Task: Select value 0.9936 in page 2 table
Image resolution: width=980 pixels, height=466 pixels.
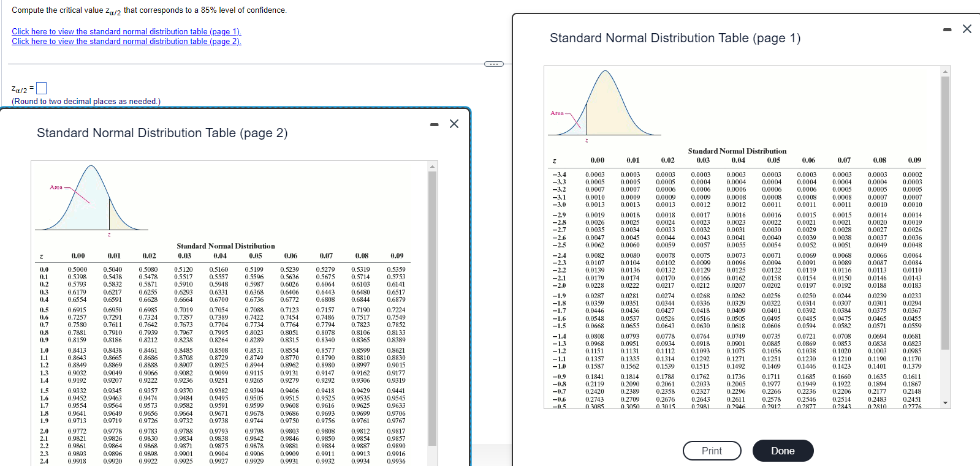Action: pyautogui.click(x=396, y=461)
